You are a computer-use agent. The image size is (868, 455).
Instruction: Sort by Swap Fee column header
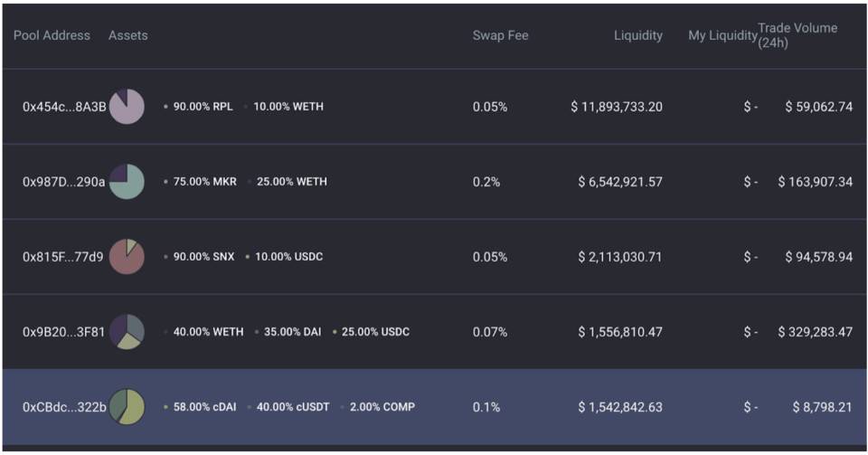click(500, 35)
